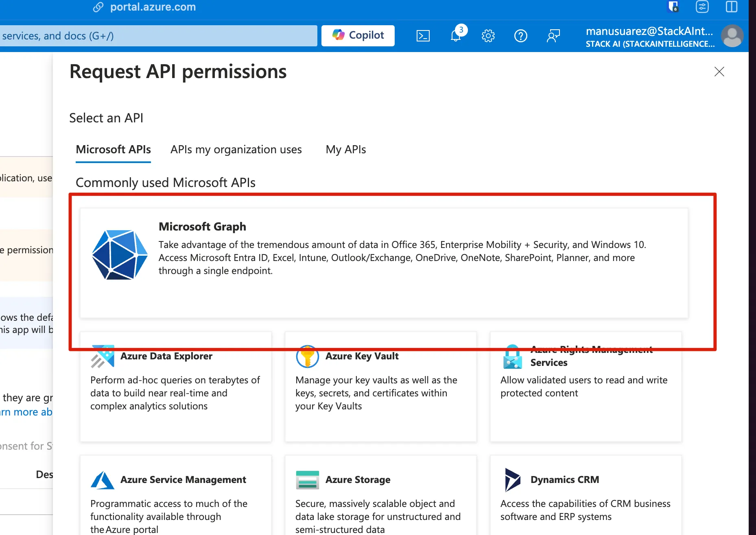Click the Dynamics CRM logo icon

point(512,480)
